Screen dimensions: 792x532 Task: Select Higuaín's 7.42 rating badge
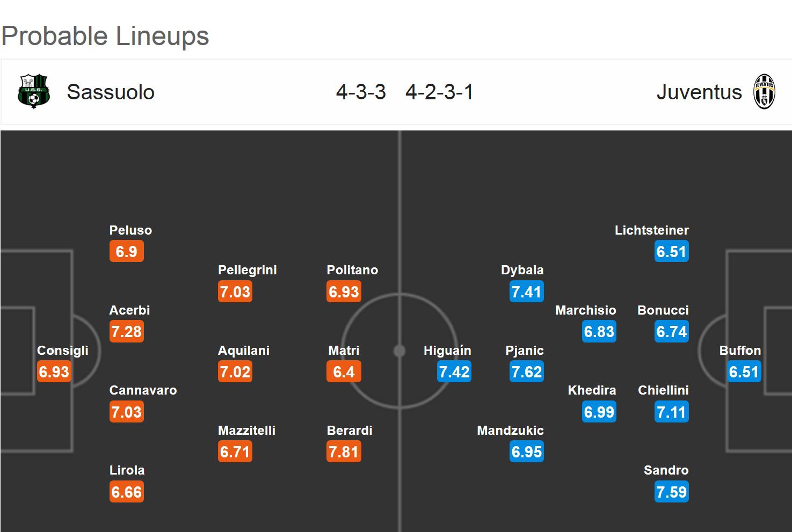454,372
